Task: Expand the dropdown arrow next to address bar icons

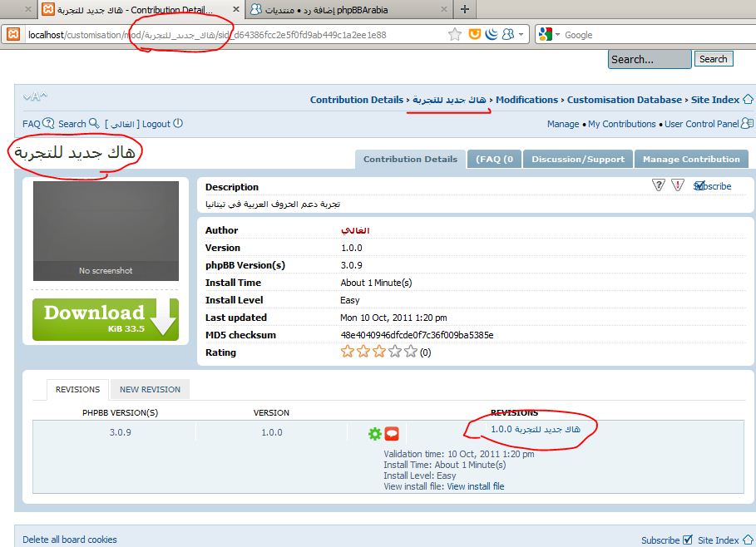Action: coord(521,35)
